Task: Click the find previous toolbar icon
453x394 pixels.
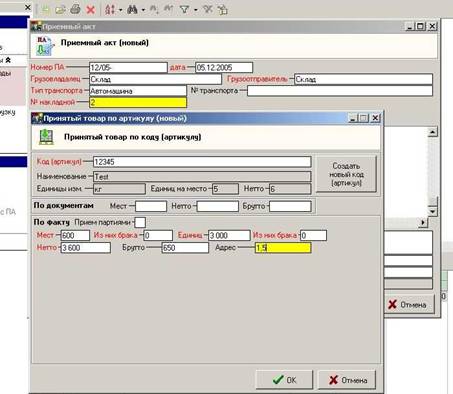Action: 169,9
